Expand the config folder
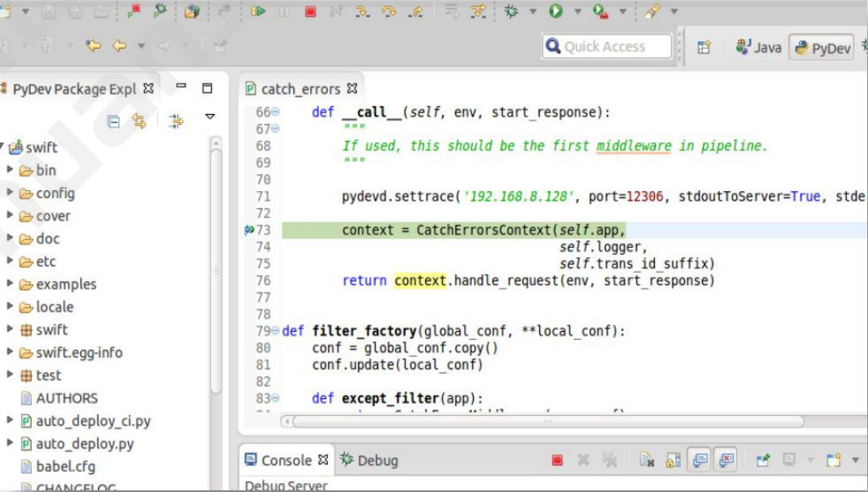 tap(10, 192)
